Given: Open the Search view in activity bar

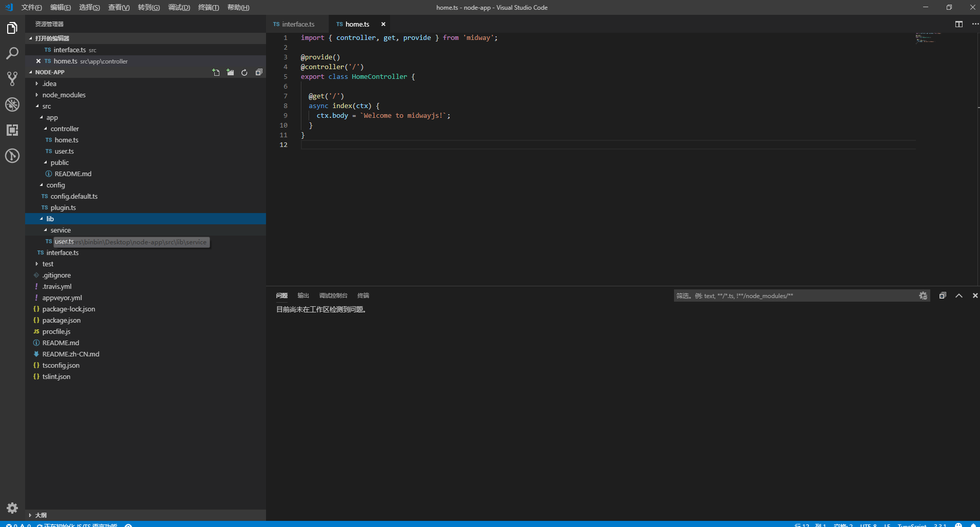Looking at the screenshot, I should point(12,53).
